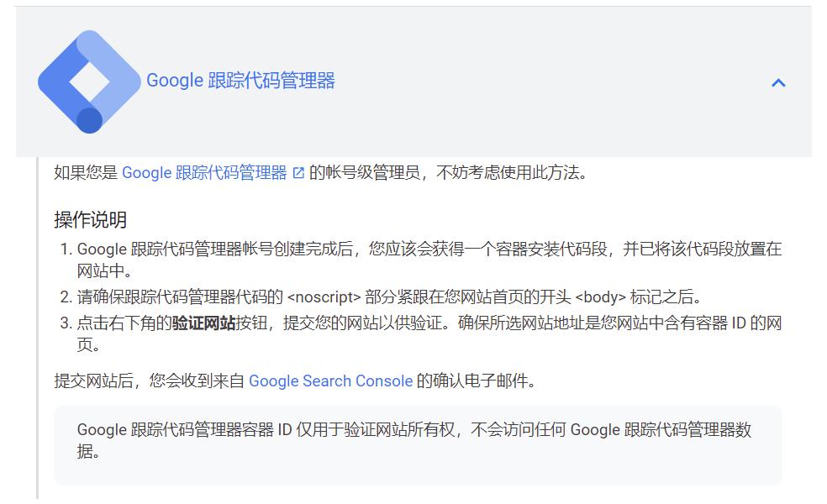The height and width of the screenshot is (504, 827).
Task: Open the Google Search Console link
Action: coord(329,381)
